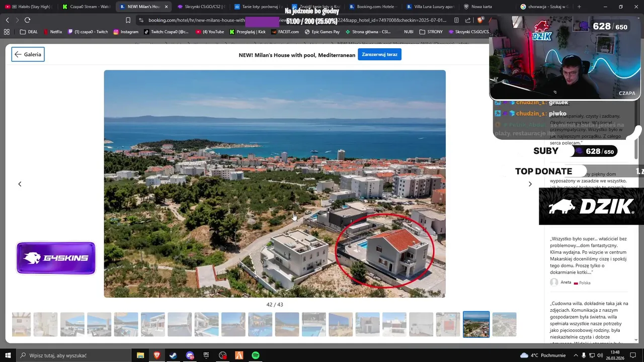
Task: Open site information icon beside the URL
Action: coord(141,20)
